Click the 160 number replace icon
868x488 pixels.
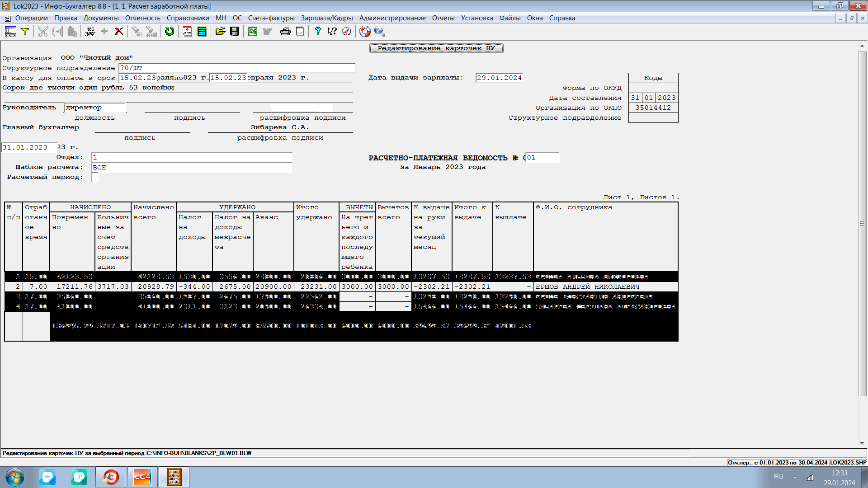90,31
